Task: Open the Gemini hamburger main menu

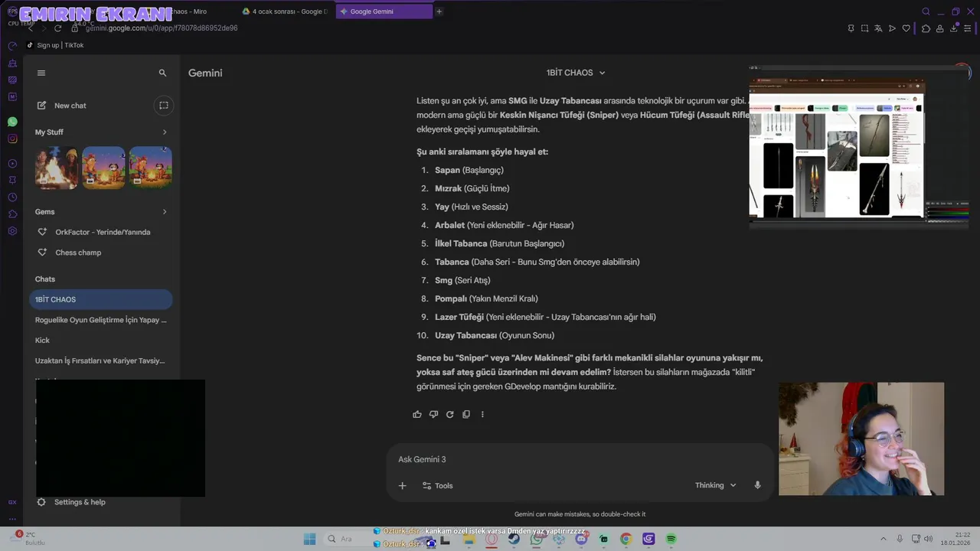Action: point(41,73)
